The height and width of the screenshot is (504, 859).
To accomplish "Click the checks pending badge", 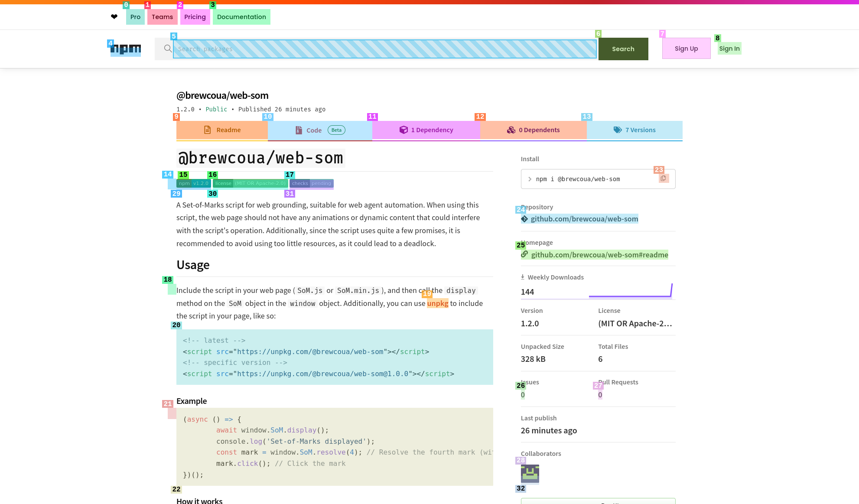I will click(x=311, y=183).
